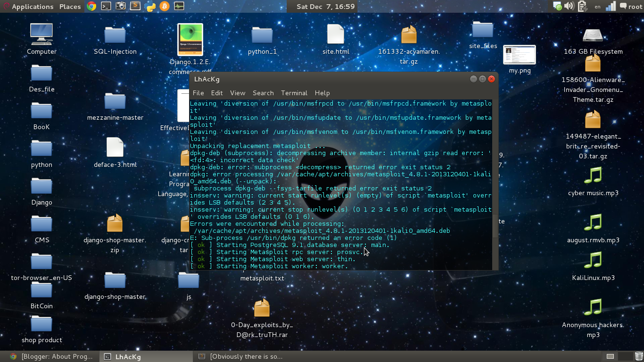The height and width of the screenshot is (362, 644).
Task: Open the File menu in the terminal
Action: point(198,93)
